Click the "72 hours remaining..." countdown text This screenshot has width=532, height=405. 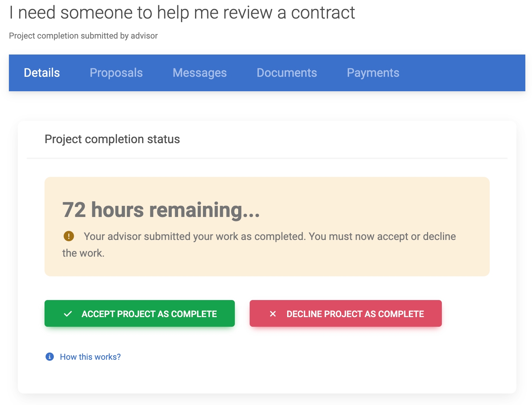pyautogui.click(x=161, y=210)
